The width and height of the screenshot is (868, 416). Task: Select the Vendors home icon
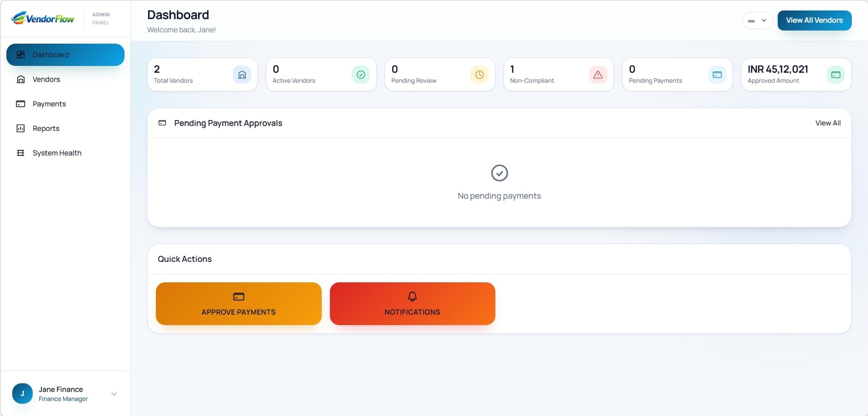point(21,79)
